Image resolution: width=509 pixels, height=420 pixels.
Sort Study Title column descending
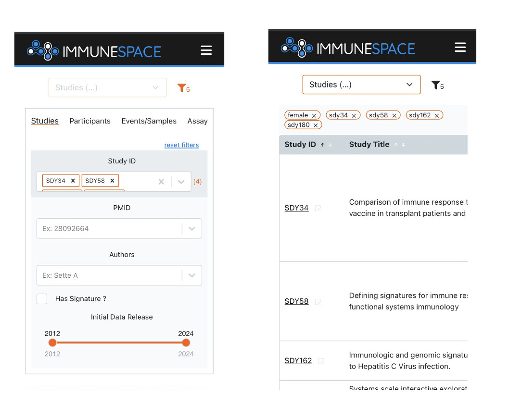coord(404,145)
